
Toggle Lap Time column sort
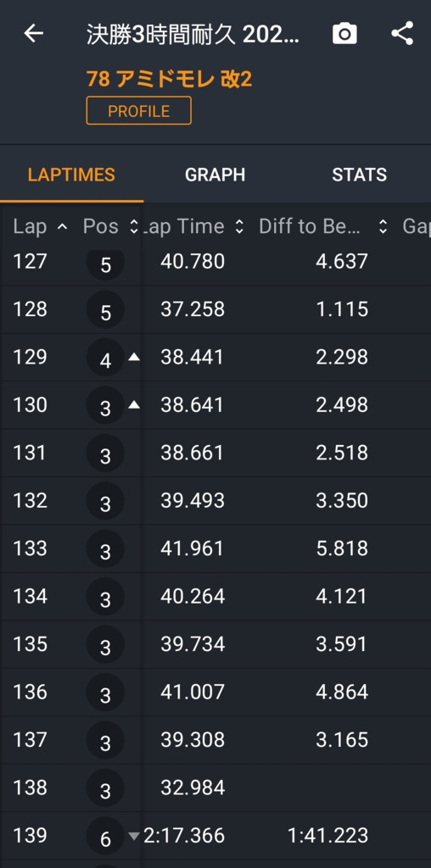(238, 226)
